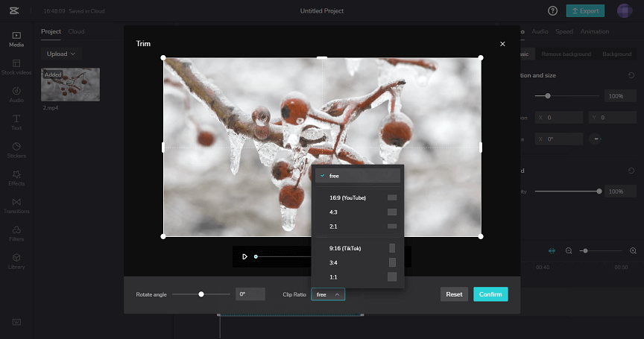
Task: Click the trim preview playback progress bar
Action: [x=283, y=256]
